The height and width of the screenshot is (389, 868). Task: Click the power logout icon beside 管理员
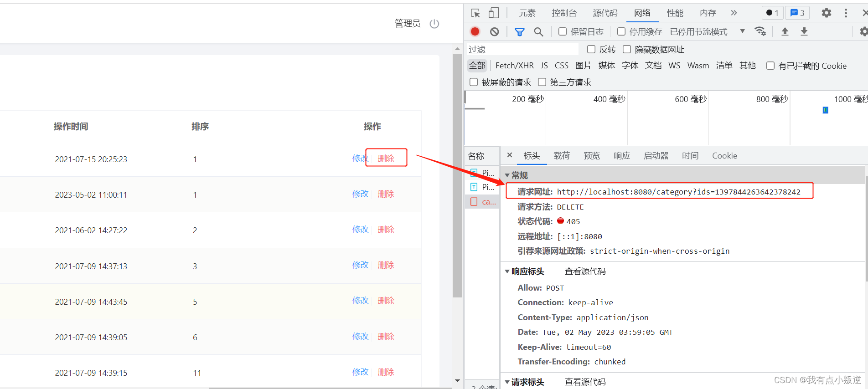[x=434, y=24]
